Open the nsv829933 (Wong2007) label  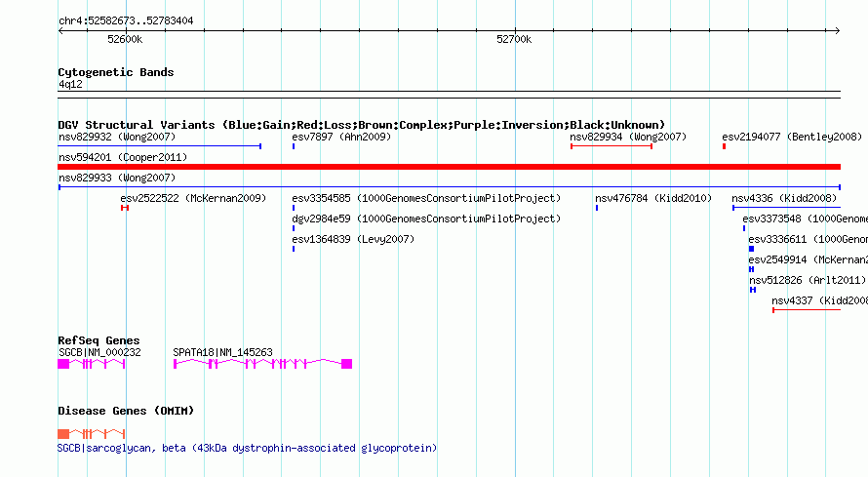(x=117, y=178)
